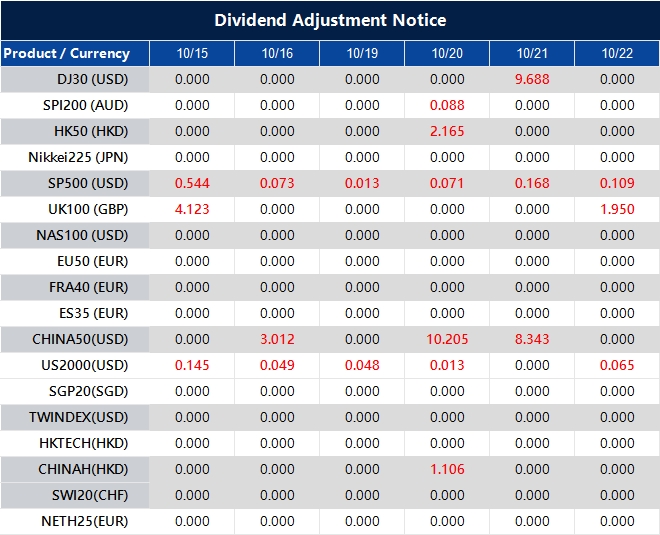Select the HK50 value 2.165
Viewport: 660px width, 535px height.
pos(447,131)
